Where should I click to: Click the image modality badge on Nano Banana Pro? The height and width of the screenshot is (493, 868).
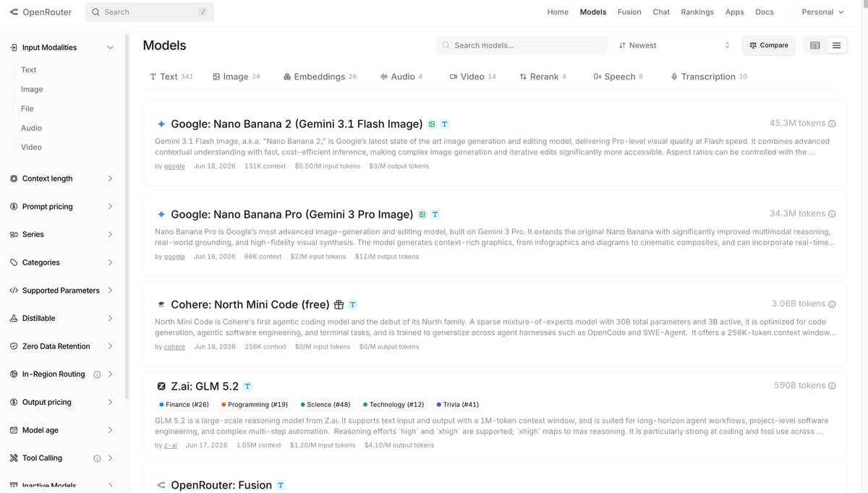[x=422, y=215]
